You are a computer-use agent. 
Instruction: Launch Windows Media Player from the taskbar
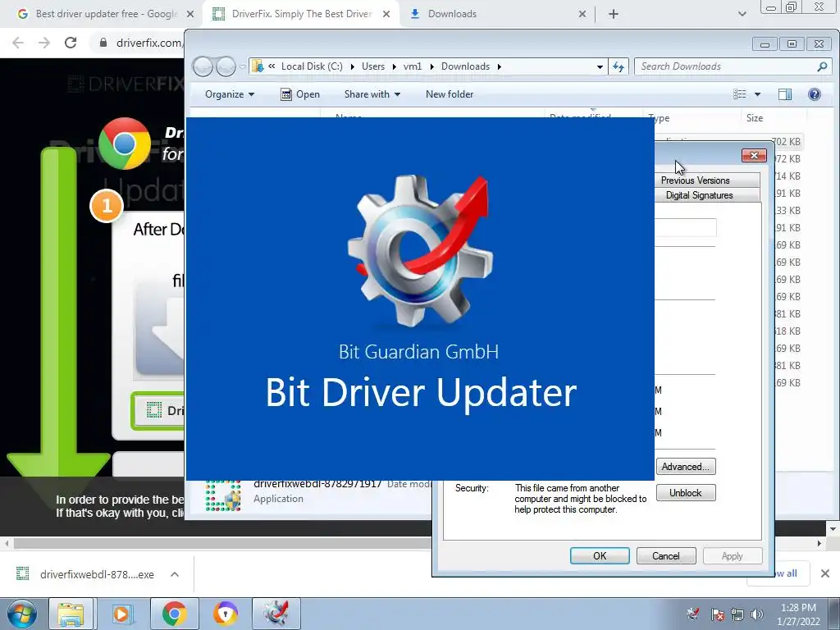(x=121, y=614)
